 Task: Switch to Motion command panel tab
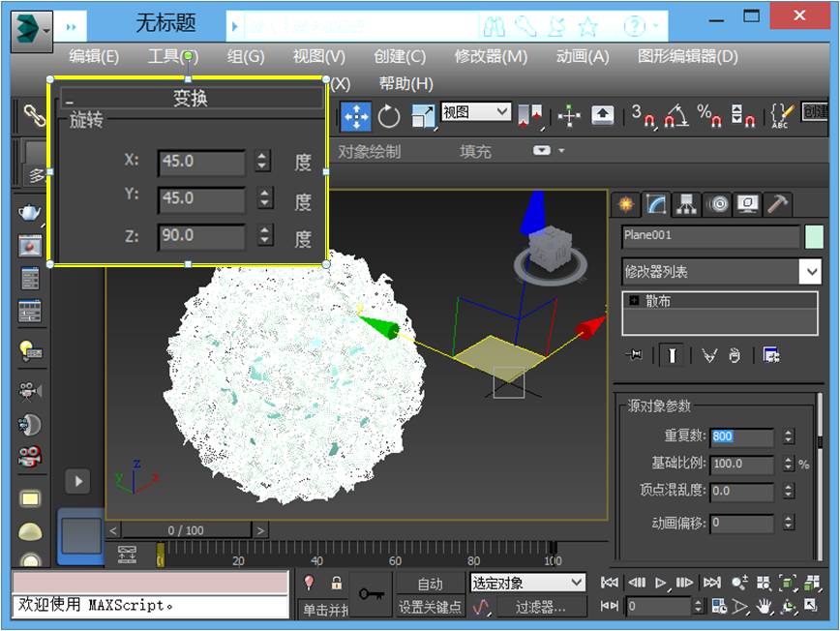(718, 204)
